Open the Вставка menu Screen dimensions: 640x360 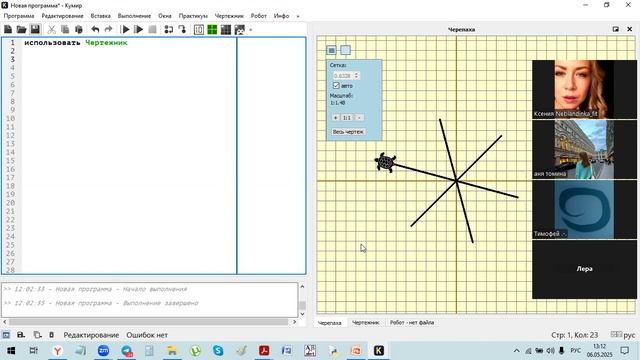click(x=100, y=16)
